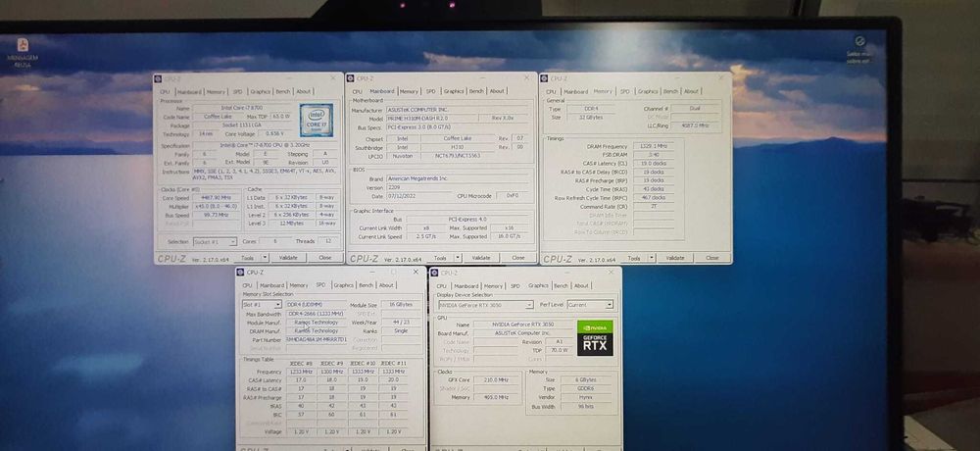Click Close button in CPU window
This screenshot has width=980, height=451.
tap(325, 257)
